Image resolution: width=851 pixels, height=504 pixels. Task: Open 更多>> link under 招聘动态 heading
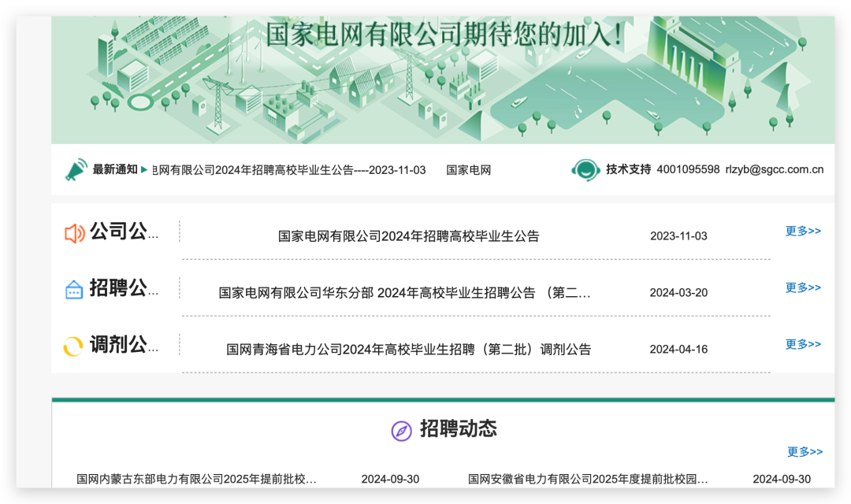pos(805,451)
